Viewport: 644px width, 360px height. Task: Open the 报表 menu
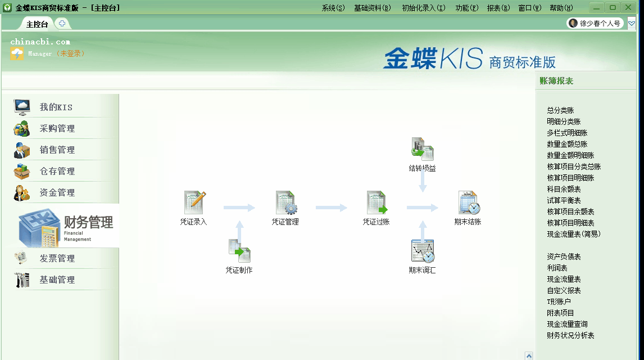(498, 7)
